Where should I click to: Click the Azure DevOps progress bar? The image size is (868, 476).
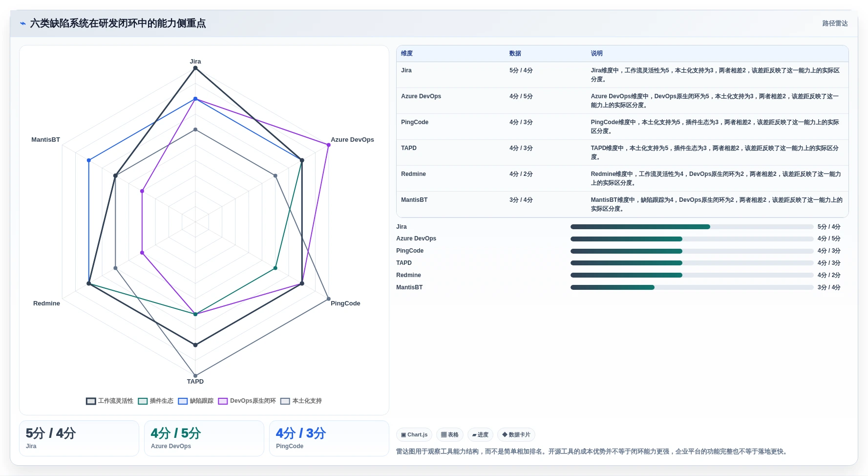692,239
